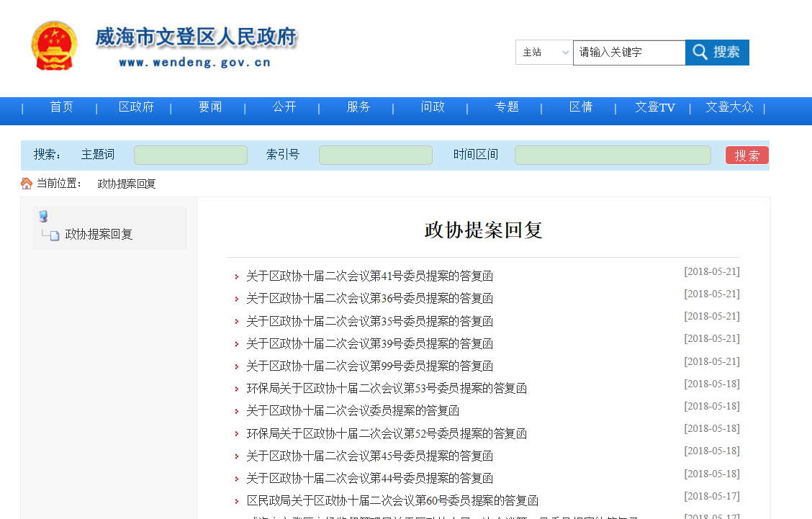This screenshot has width=812, height=519.
Task: Select 政协提案回复 in the sidebar tree
Action: [99, 235]
